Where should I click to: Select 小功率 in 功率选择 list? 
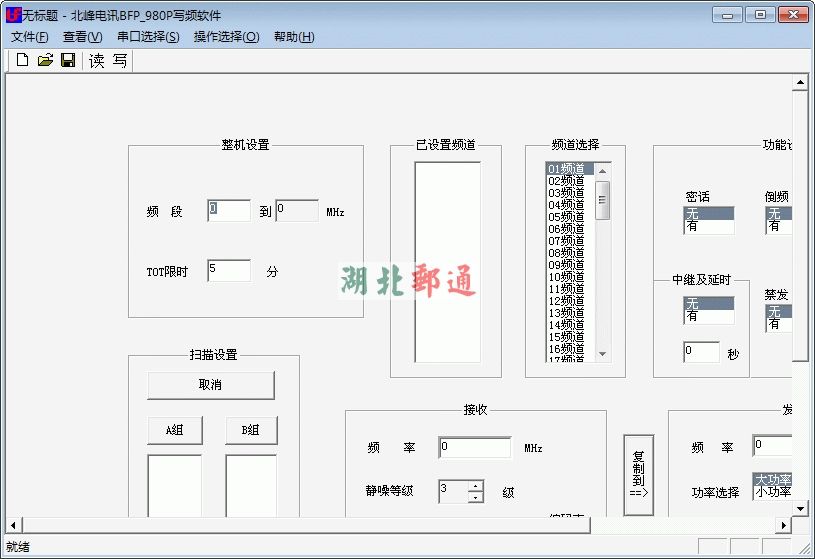click(773, 492)
